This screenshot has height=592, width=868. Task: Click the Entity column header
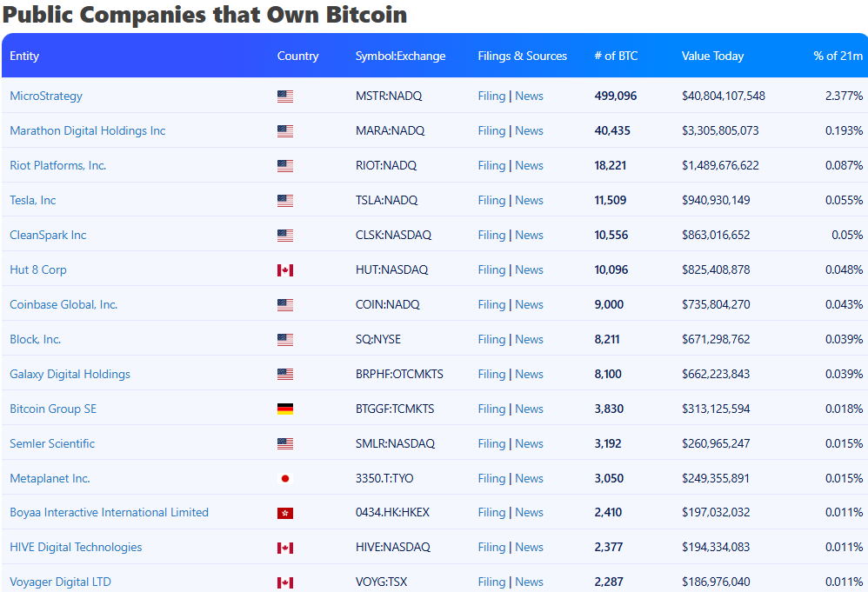click(x=24, y=56)
